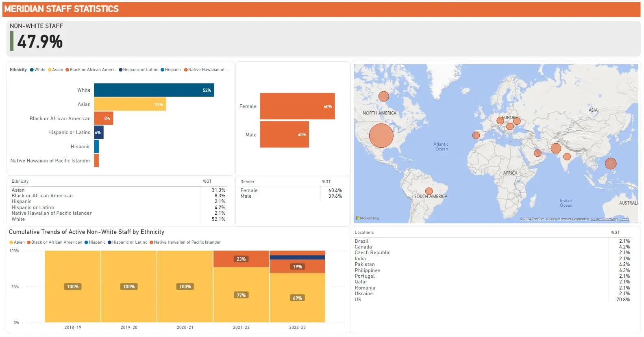Select the Black or African American 8% bar

pos(103,118)
